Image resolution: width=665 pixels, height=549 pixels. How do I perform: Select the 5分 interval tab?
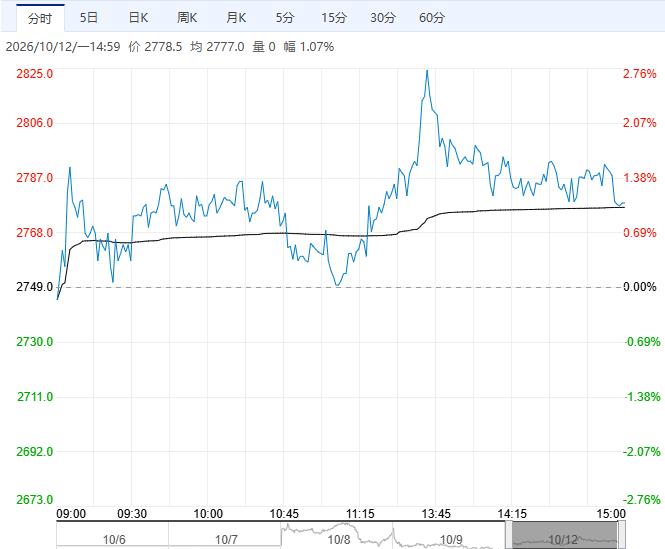[x=285, y=17]
